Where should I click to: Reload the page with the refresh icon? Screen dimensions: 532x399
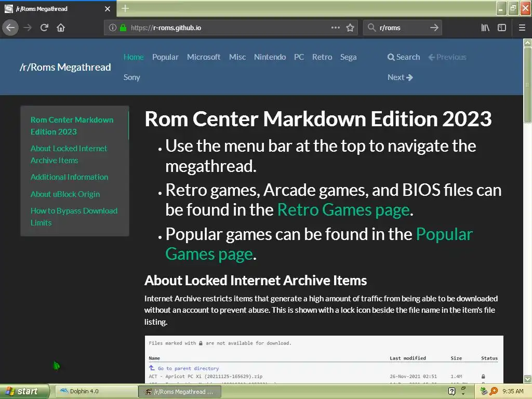pyautogui.click(x=44, y=28)
